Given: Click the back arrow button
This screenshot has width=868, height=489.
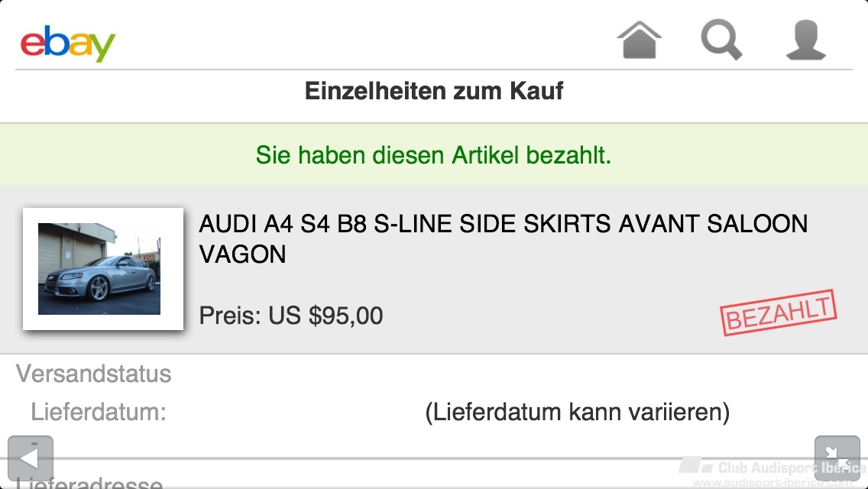Looking at the screenshot, I should pos(31,458).
